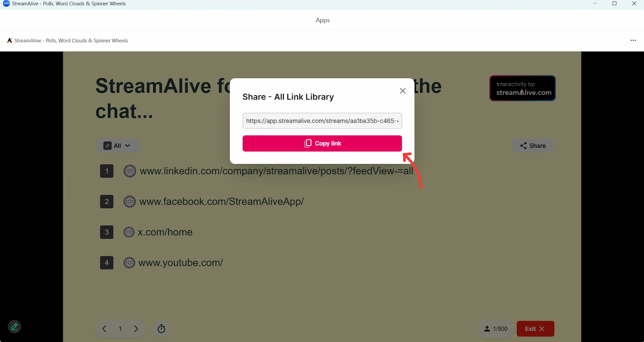Select link number 3 badge

pos(107,232)
